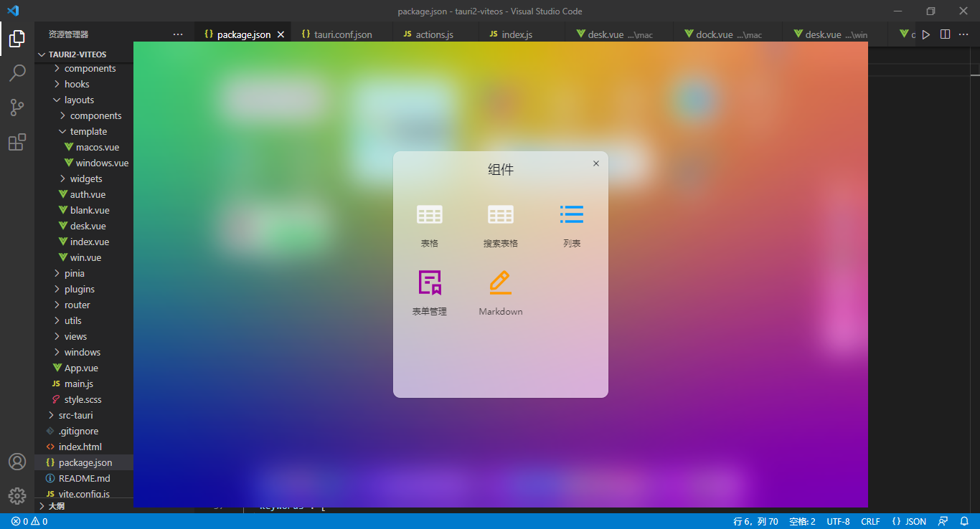Open the Search view in activity bar
Viewport: 980px width, 529px height.
pos(17,72)
